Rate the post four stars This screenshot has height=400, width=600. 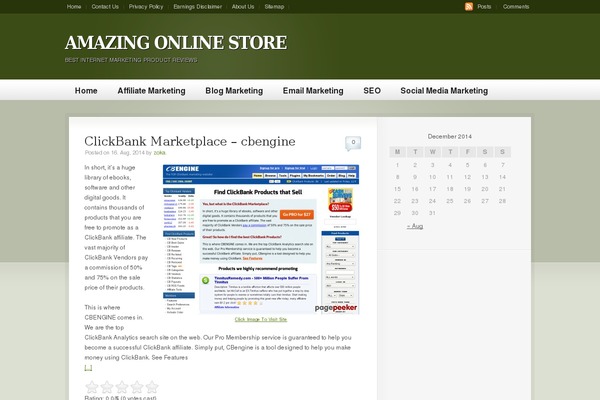coord(137,387)
